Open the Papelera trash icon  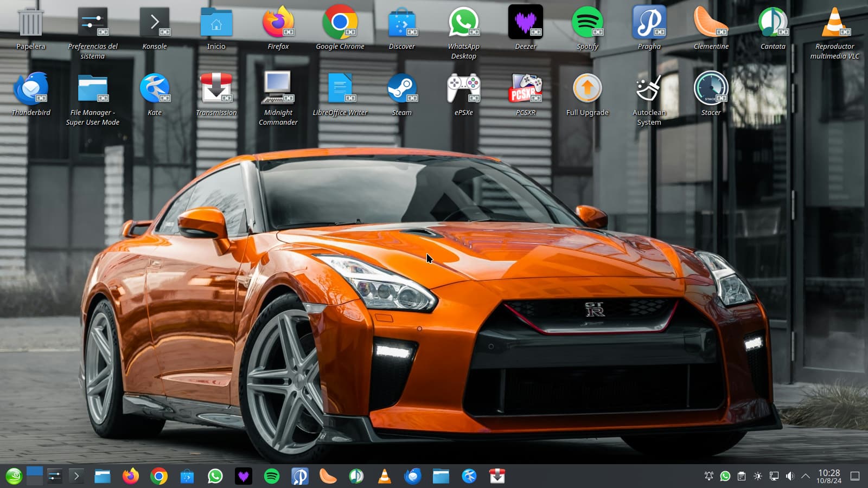pyautogui.click(x=30, y=23)
